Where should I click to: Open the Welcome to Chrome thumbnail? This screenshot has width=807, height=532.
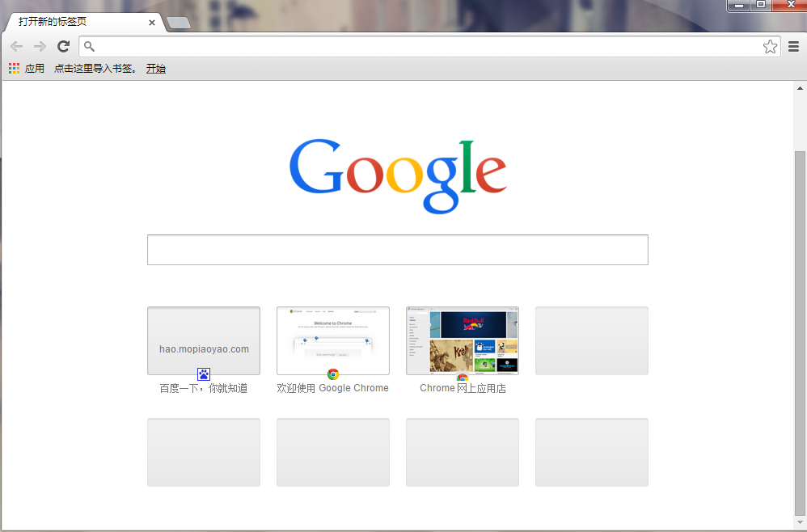point(333,340)
